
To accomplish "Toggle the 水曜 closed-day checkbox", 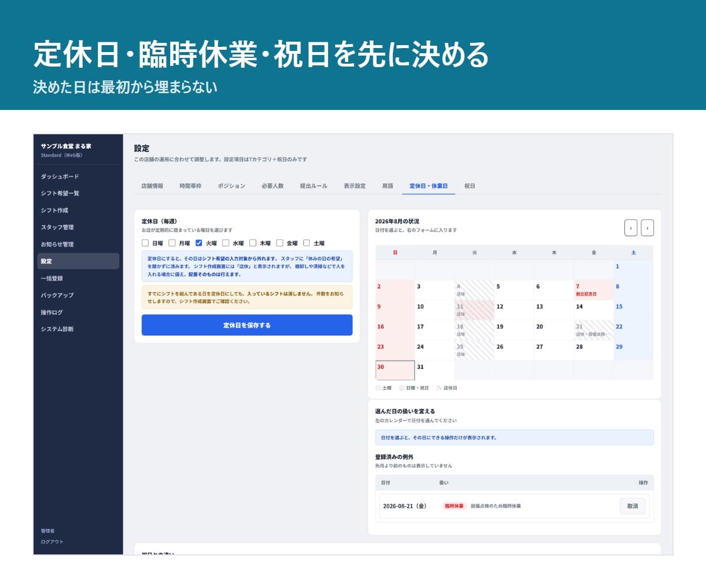I will (226, 243).
